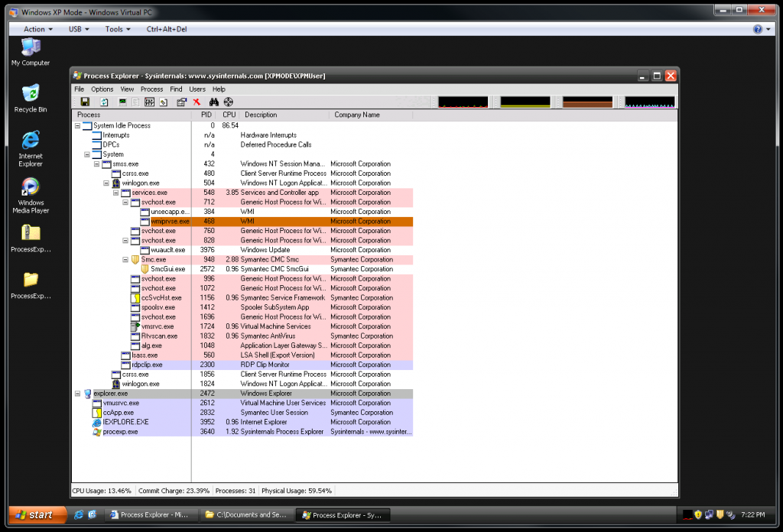Open the Process menu

pos(151,89)
